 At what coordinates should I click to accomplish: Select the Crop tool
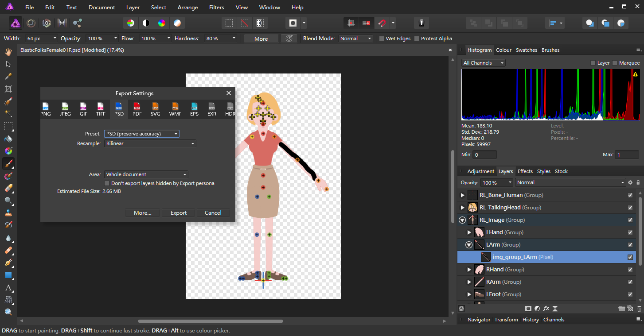coord(8,89)
